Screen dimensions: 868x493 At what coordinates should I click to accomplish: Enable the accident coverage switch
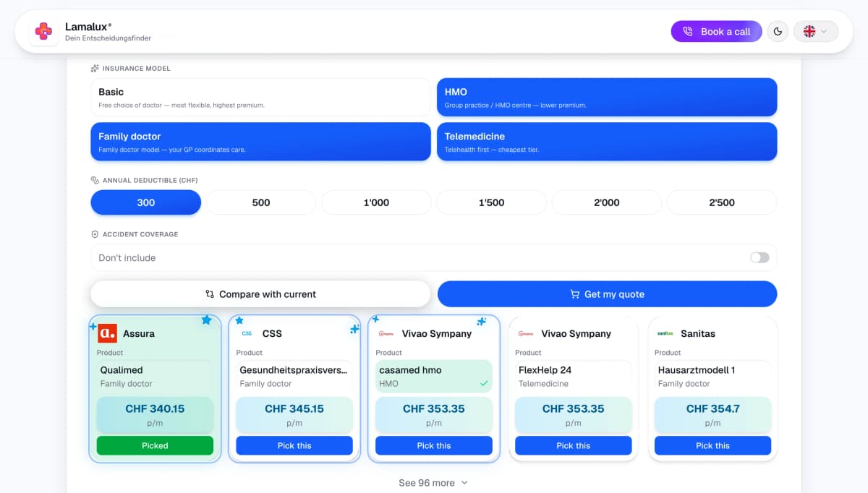759,257
